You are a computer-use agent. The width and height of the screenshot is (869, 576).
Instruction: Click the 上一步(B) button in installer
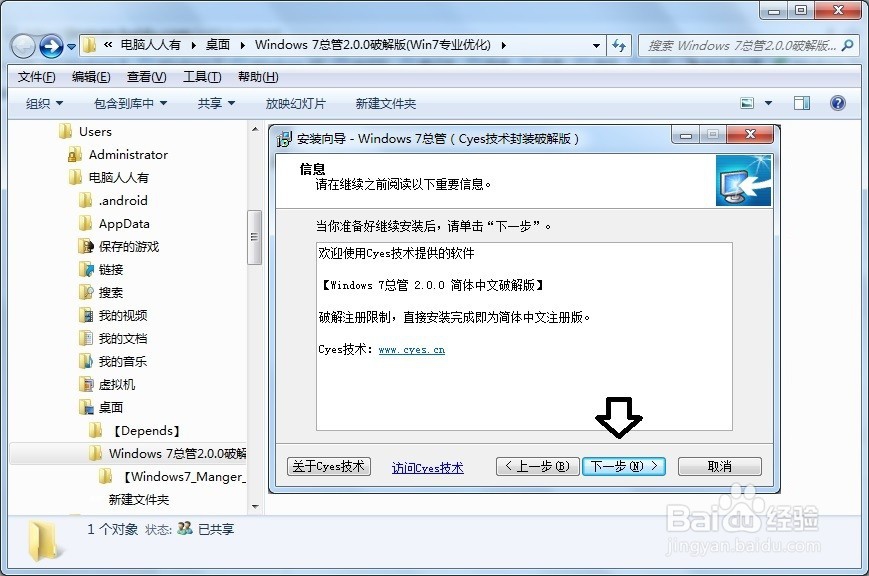coord(537,466)
